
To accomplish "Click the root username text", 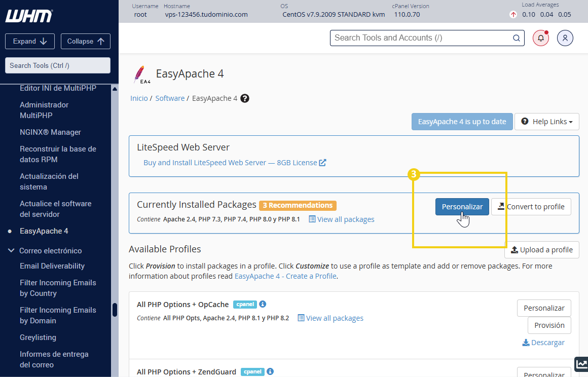I will [x=140, y=15].
